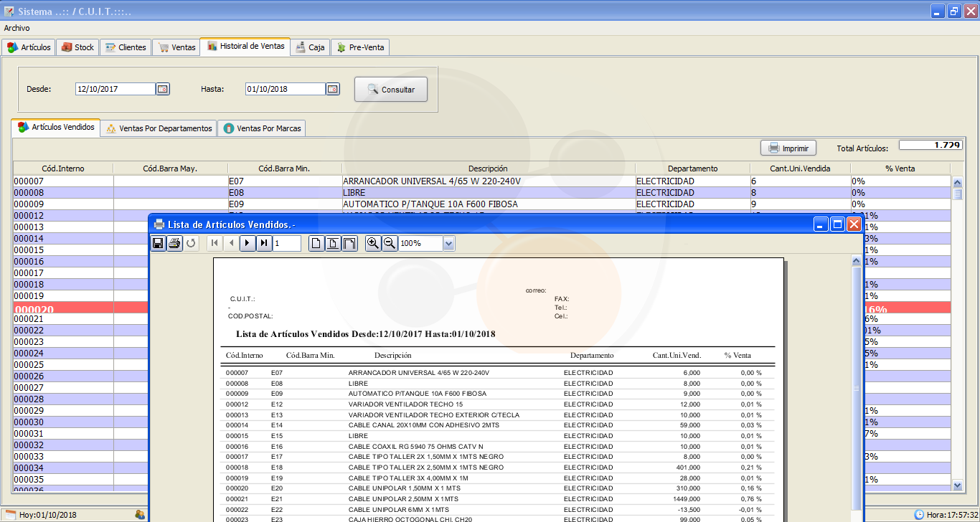The width and height of the screenshot is (980, 522).
Task: Click the Desde date field
Action: click(x=116, y=89)
